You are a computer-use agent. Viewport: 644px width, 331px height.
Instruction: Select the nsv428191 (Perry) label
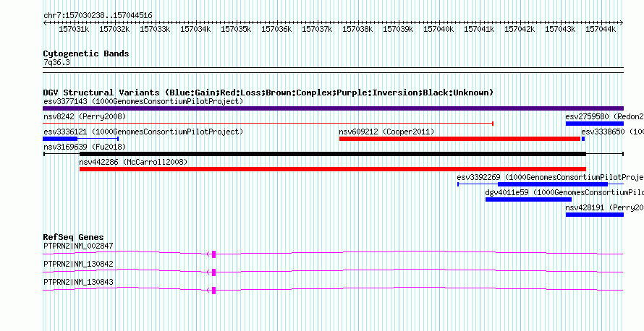coord(605,208)
